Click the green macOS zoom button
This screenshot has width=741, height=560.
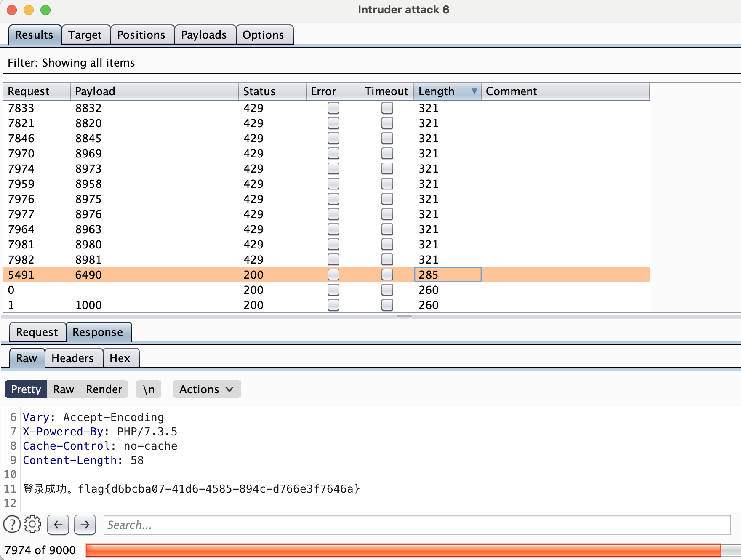click(45, 10)
